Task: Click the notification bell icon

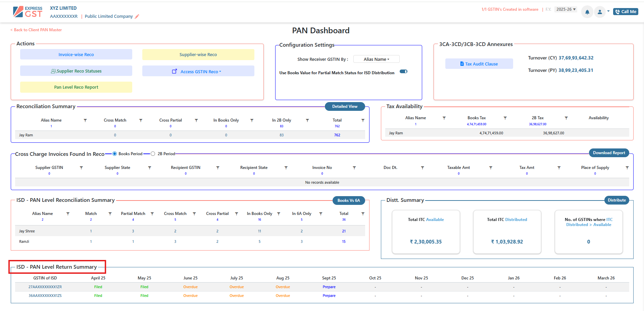Action: [587, 12]
